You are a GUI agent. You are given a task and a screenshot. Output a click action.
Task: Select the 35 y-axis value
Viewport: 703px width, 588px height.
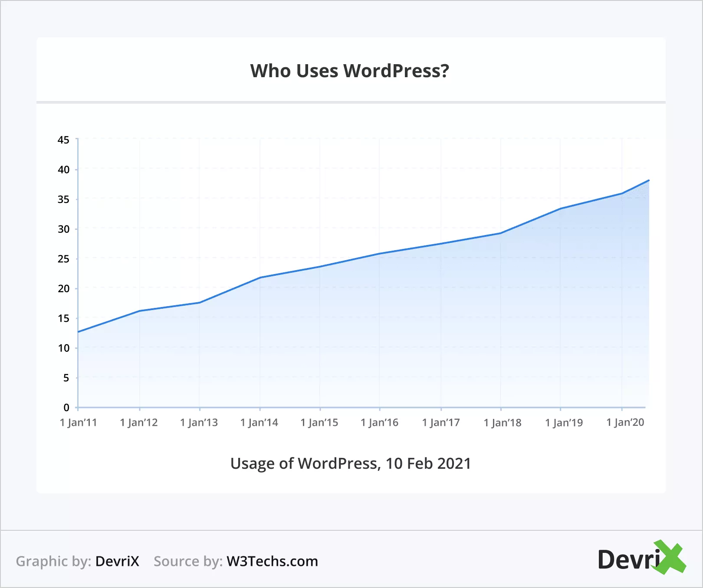tap(63, 199)
